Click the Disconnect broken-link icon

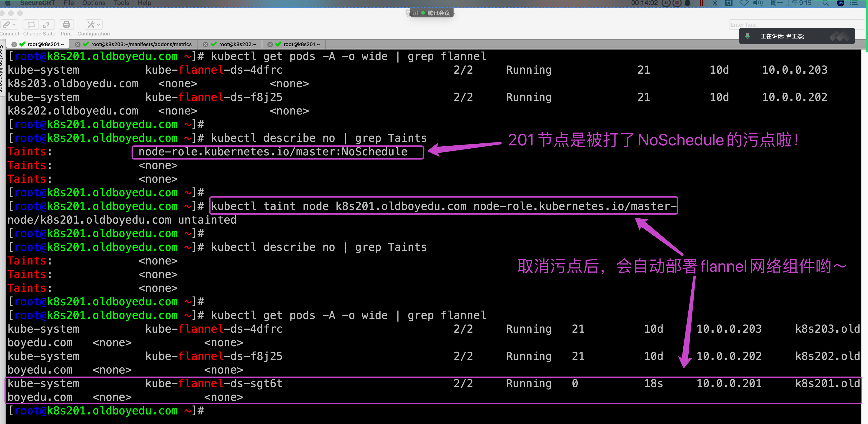[46, 25]
